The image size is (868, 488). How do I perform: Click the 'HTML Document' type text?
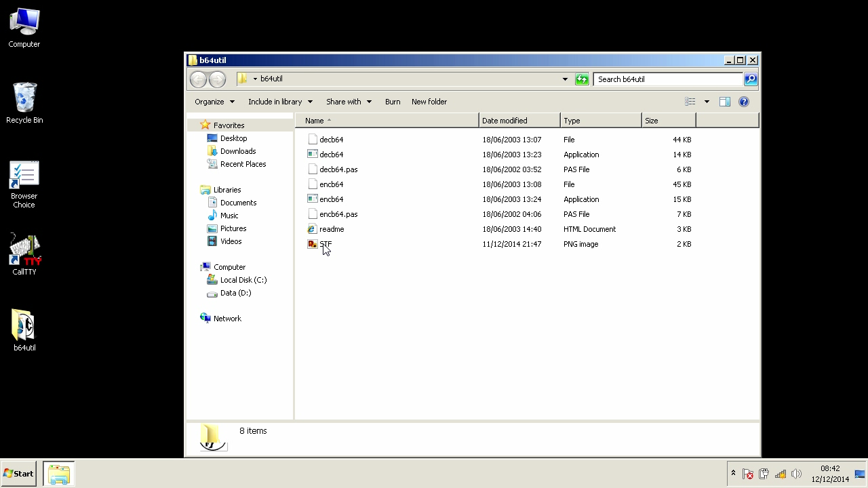(x=590, y=229)
